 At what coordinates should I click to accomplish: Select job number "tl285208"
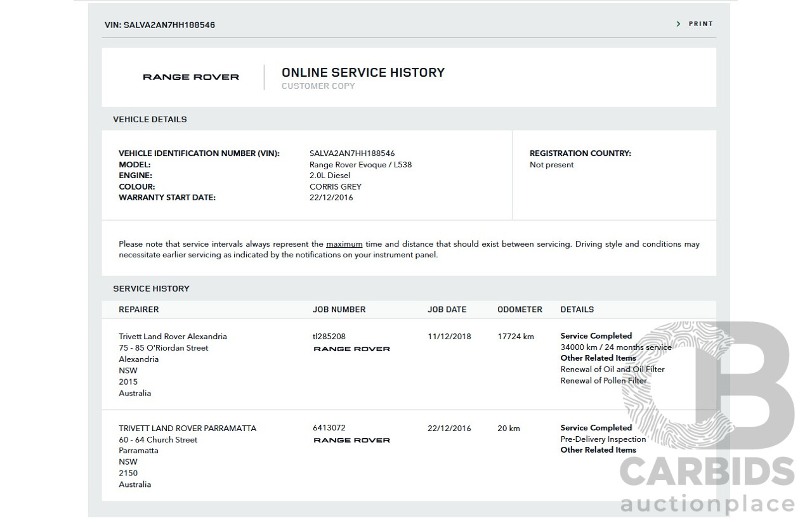coord(329,337)
